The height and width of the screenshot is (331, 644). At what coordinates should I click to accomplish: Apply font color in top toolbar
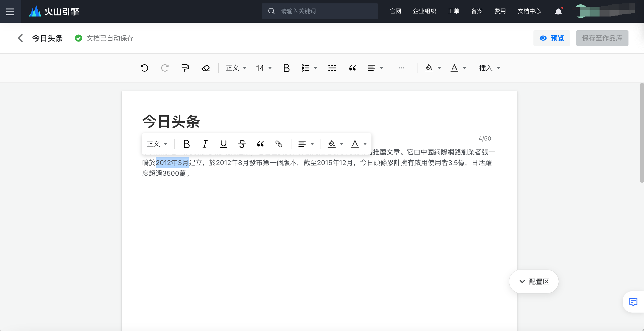click(x=454, y=68)
